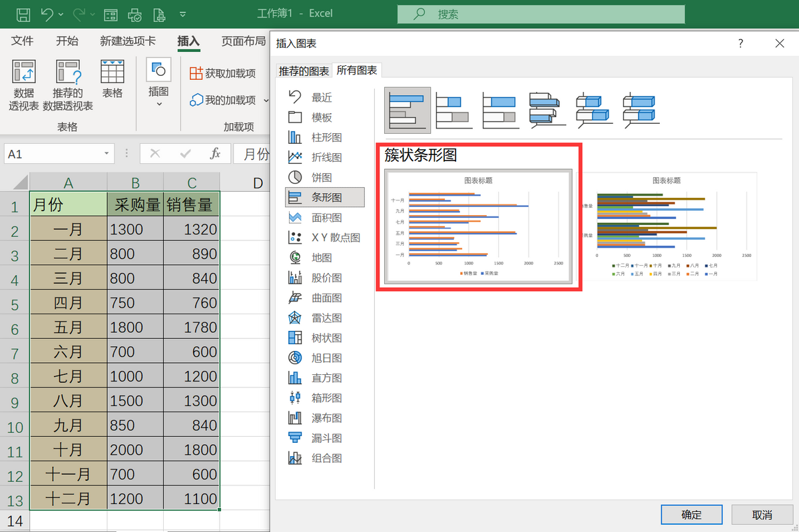Choose the 3-D clustered bar subtype icon

click(547, 111)
